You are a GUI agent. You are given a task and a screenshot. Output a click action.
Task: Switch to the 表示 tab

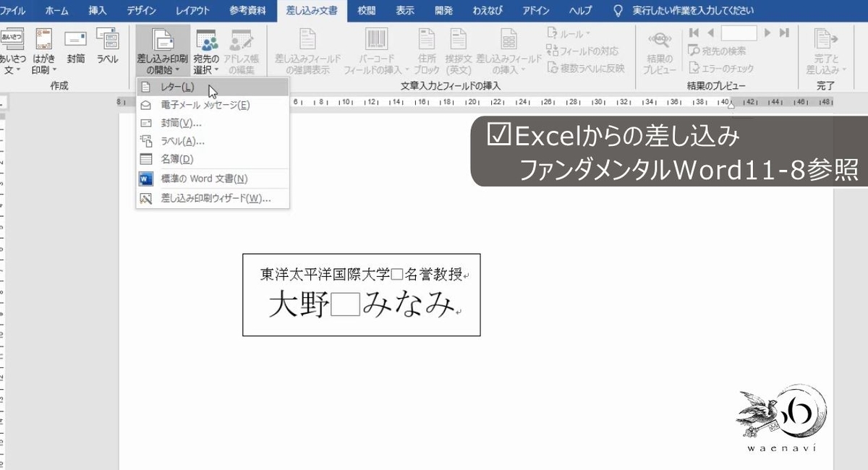(405, 11)
